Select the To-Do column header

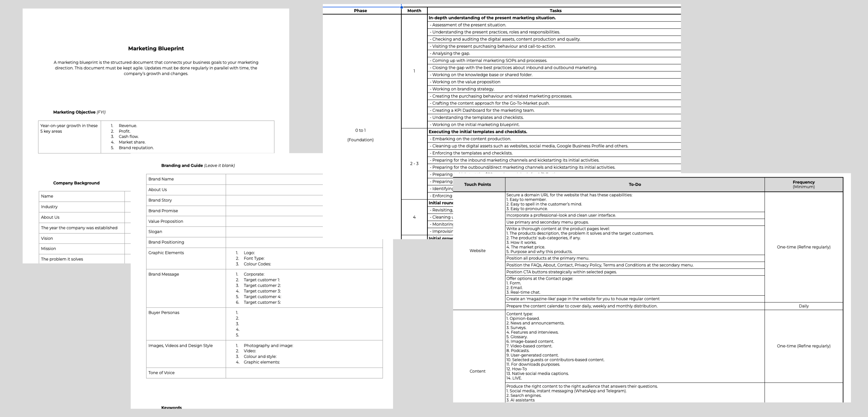(x=634, y=185)
